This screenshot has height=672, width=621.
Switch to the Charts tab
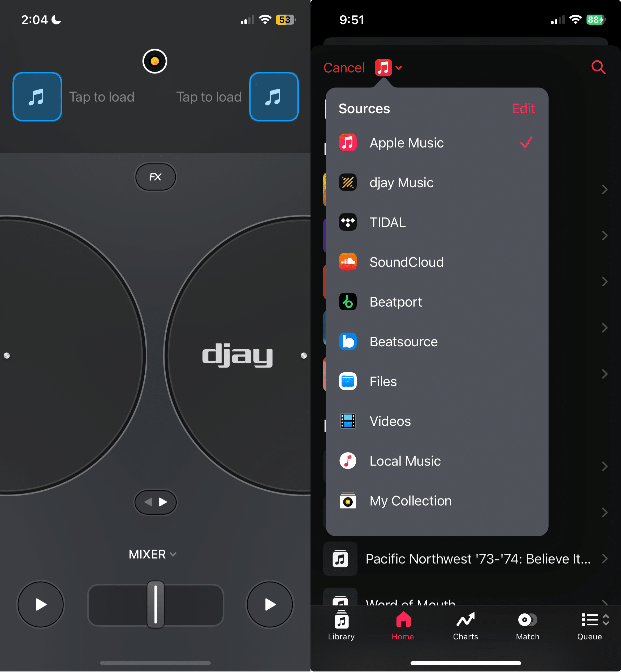[x=465, y=626]
